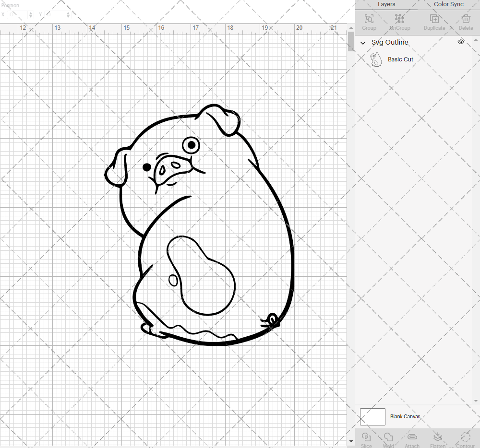Click the layers panel scroll down arrow
The image size is (480, 448).
click(x=475, y=401)
